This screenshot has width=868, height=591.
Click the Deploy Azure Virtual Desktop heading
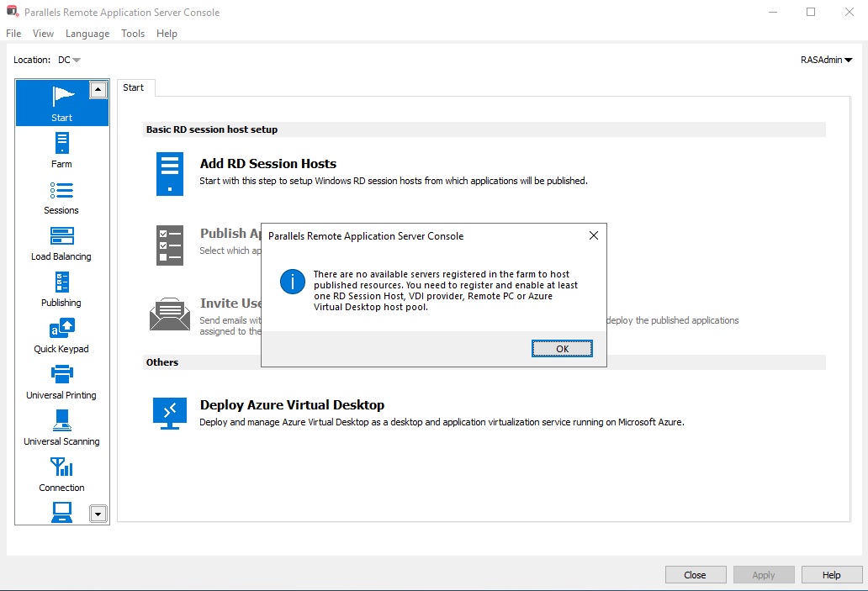293,404
